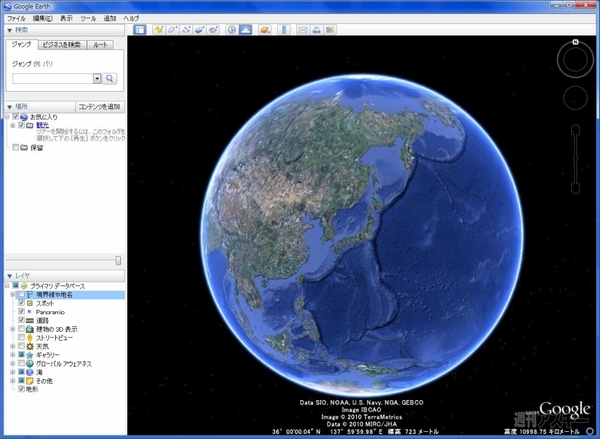Collapse the 場所 panel triangle

(x=10, y=107)
